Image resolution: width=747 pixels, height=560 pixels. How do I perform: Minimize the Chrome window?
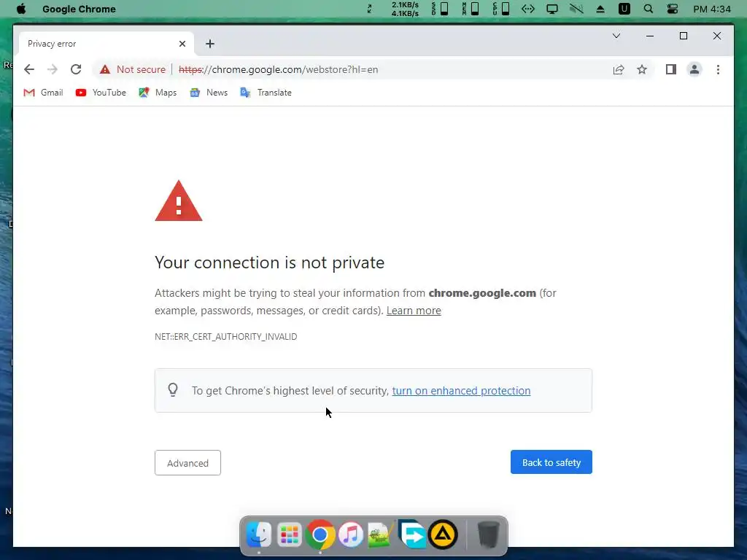point(650,36)
